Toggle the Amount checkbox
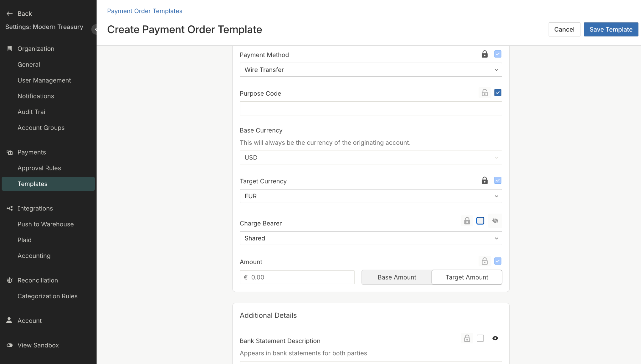 click(x=498, y=261)
